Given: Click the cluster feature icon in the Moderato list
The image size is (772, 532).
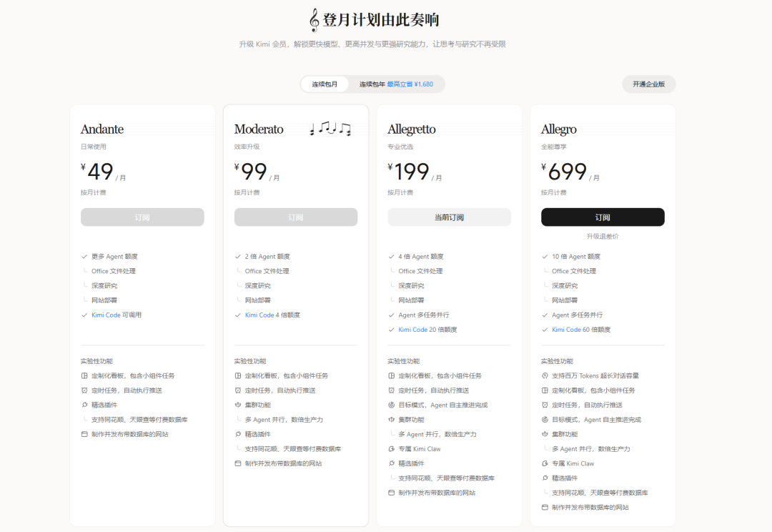Looking at the screenshot, I should coord(238,405).
